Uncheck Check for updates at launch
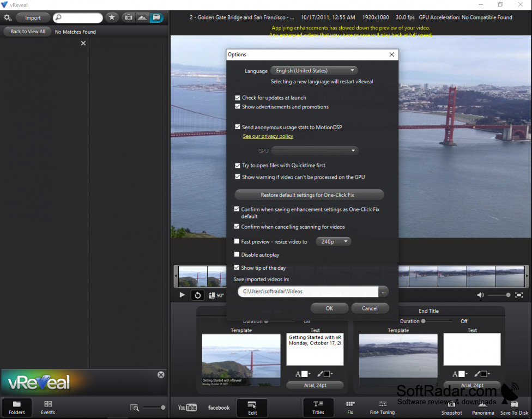Screen dimensions: 532x419 click(x=238, y=98)
